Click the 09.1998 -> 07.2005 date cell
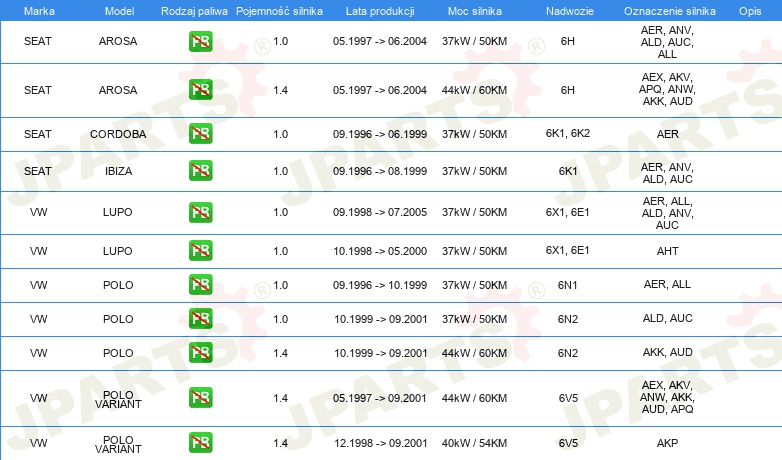This screenshot has width=782, height=460. pyautogui.click(x=380, y=212)
